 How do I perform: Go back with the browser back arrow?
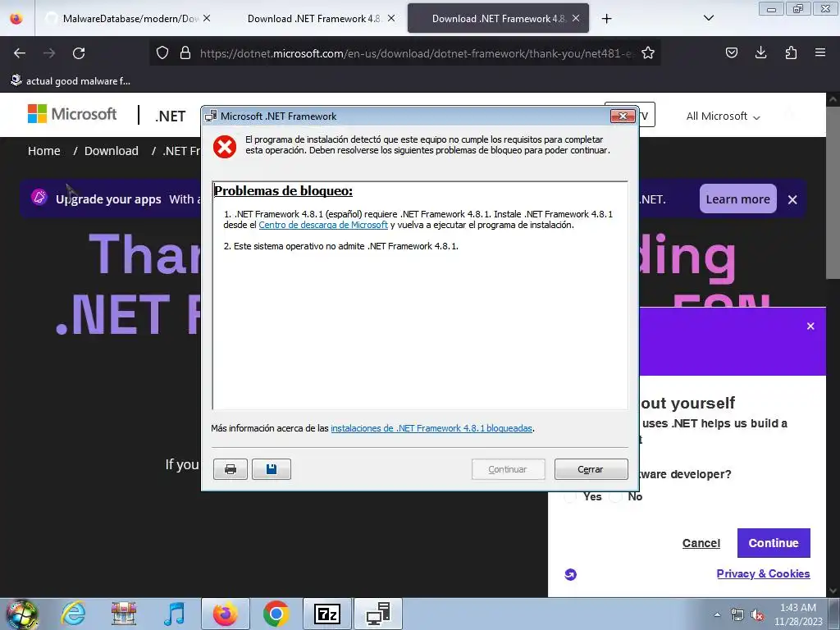(20, 53)
